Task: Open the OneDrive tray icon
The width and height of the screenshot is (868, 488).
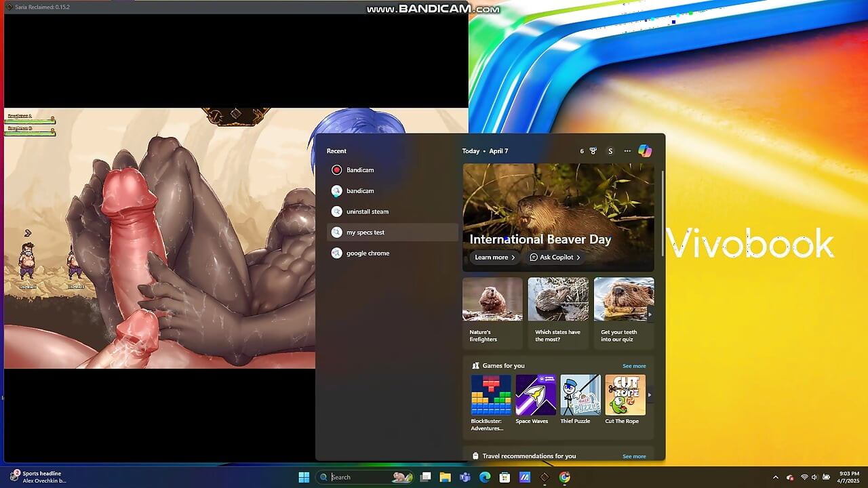Action: coord(790,477)
